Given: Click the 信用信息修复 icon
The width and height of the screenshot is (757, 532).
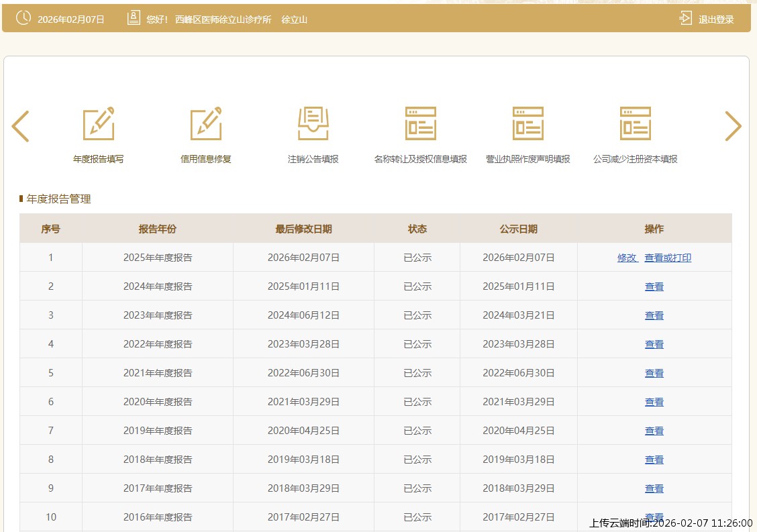Looking at the screenshot, I should pos(206,124).
